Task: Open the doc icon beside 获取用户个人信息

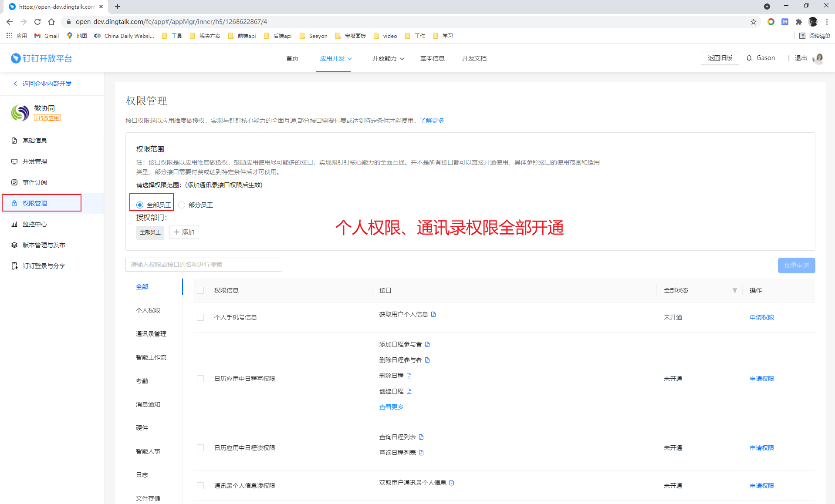Action: pyautogui.click(x=433, y=314)
